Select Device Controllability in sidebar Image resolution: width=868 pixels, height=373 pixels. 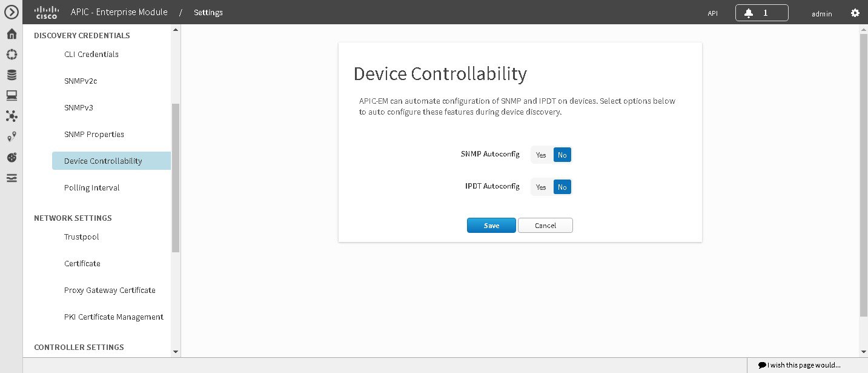103,161
